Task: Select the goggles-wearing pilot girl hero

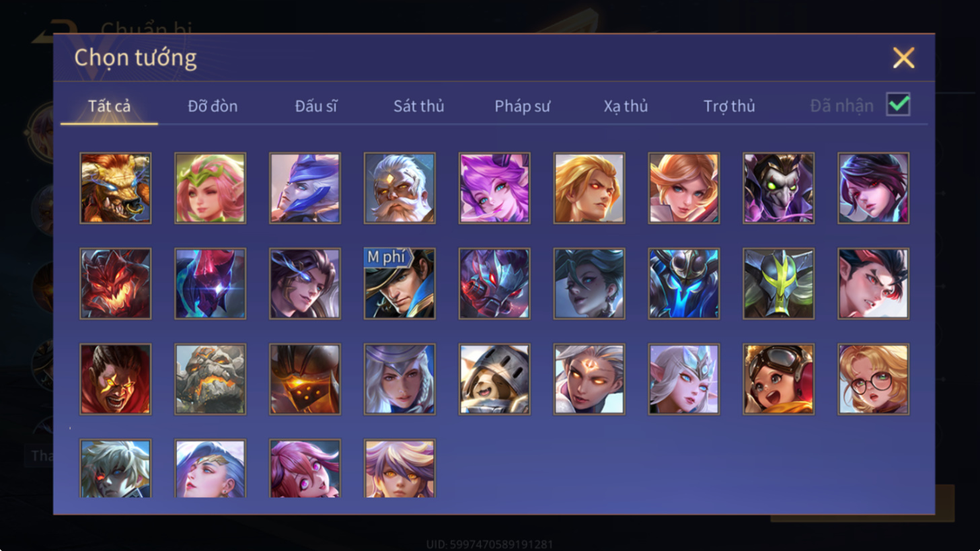Action: click(778, 379)
